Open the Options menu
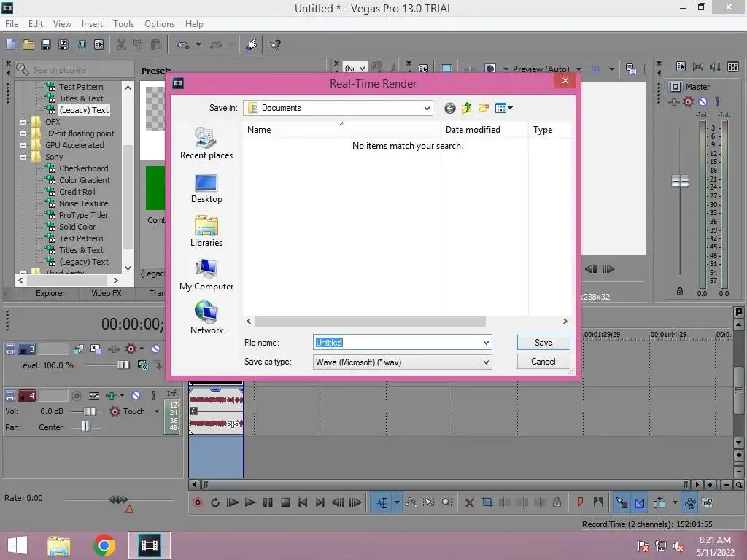Screen dimensions: 747x560 point(160,24)
